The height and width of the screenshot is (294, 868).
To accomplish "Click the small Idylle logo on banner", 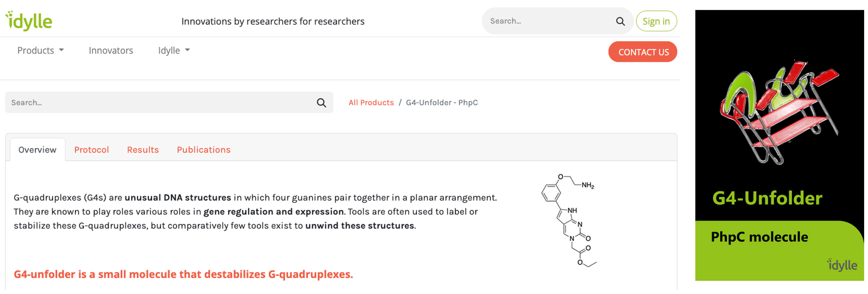I will coord(842,264).
